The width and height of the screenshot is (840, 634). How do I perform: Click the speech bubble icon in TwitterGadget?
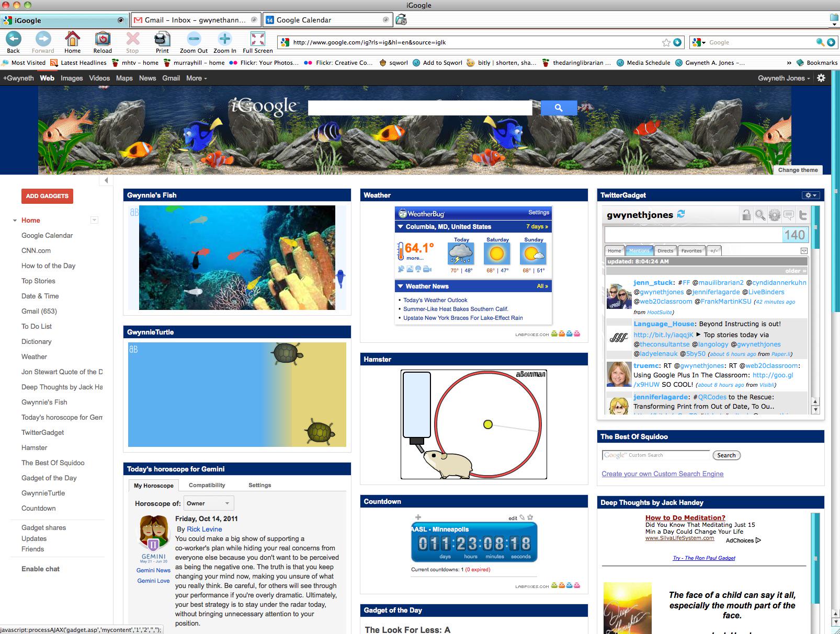(x=789, y=214)
